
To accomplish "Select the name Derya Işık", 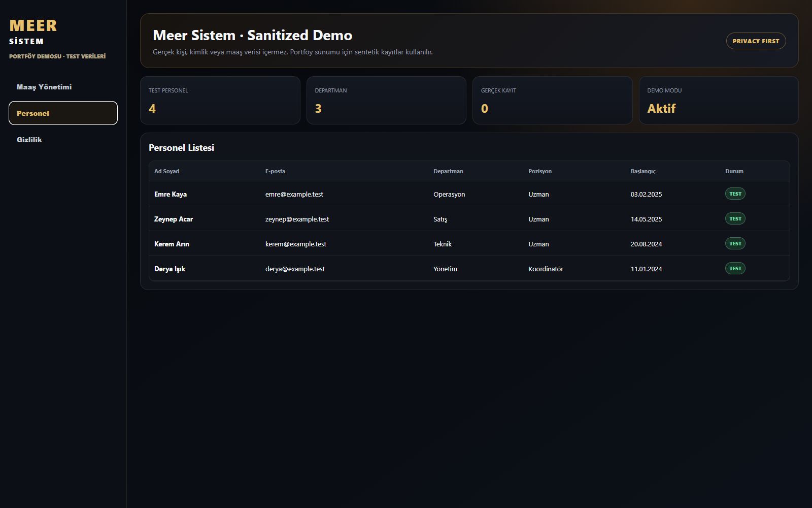I will tap(170, 269).
